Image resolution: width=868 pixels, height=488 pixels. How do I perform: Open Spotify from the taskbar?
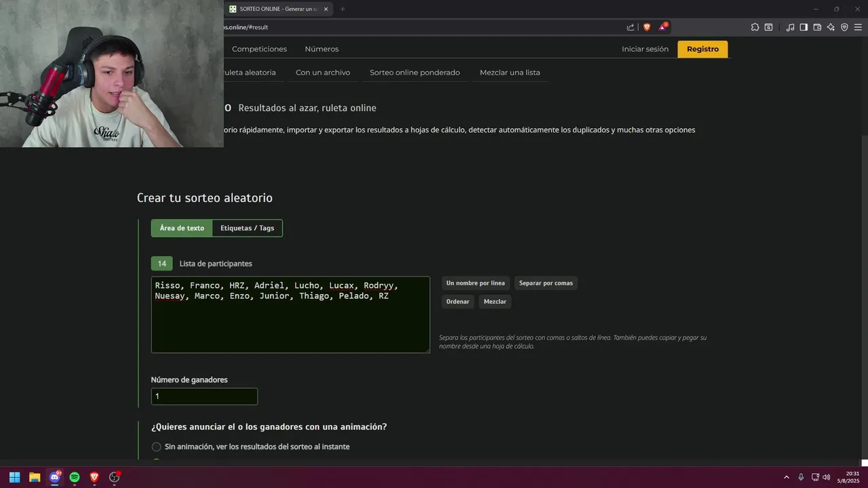75,477
